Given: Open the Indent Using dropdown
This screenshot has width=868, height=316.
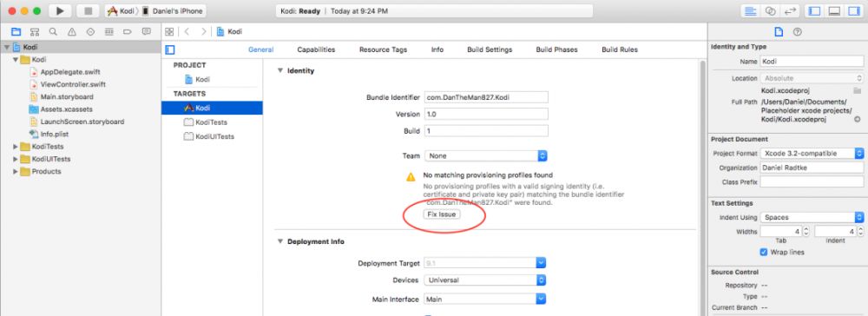Looking at the screenshot, I should coord(812,218).
